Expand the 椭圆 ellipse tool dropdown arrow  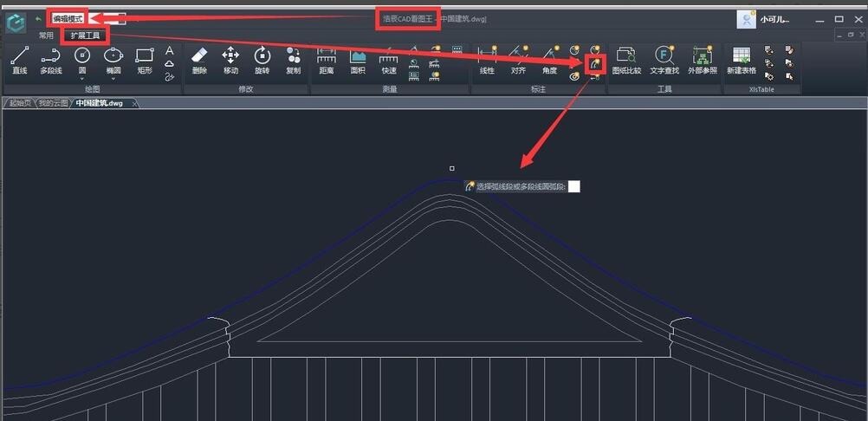pos(113,79)
